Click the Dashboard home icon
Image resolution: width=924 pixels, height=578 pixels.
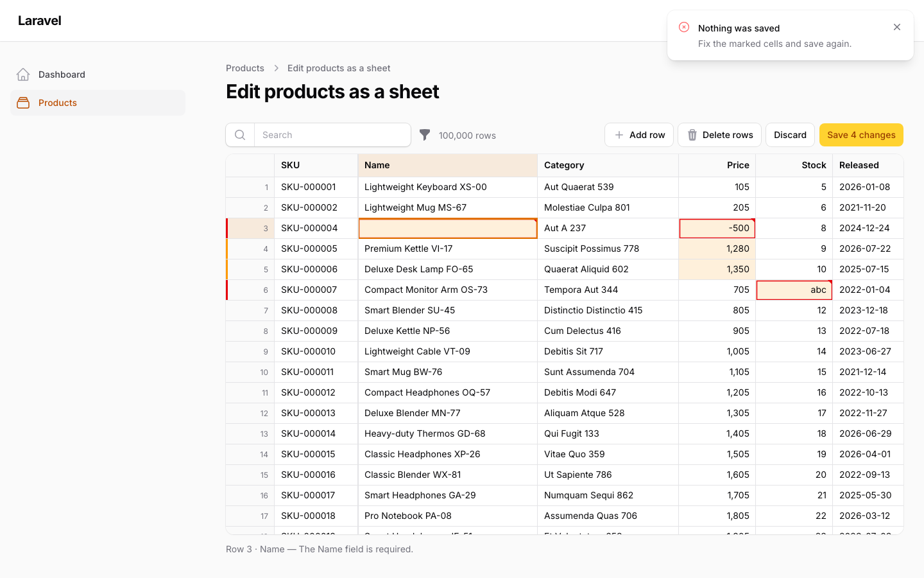point(23,74)
